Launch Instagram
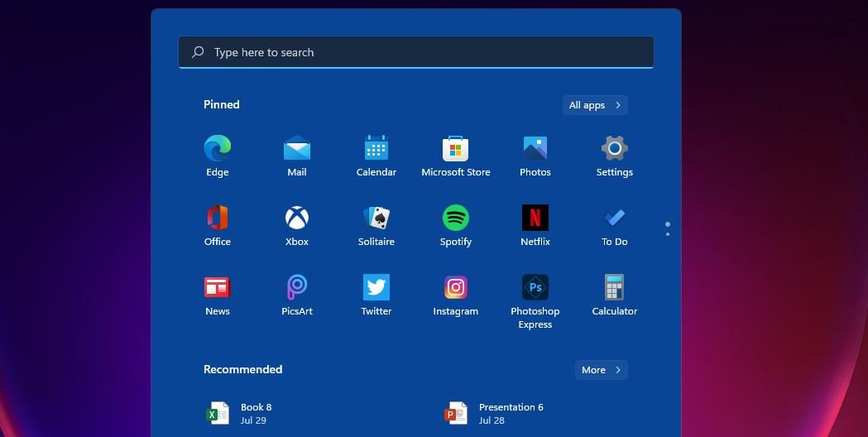The width and height of the screenshot is (868, 437). pos(456,295)
